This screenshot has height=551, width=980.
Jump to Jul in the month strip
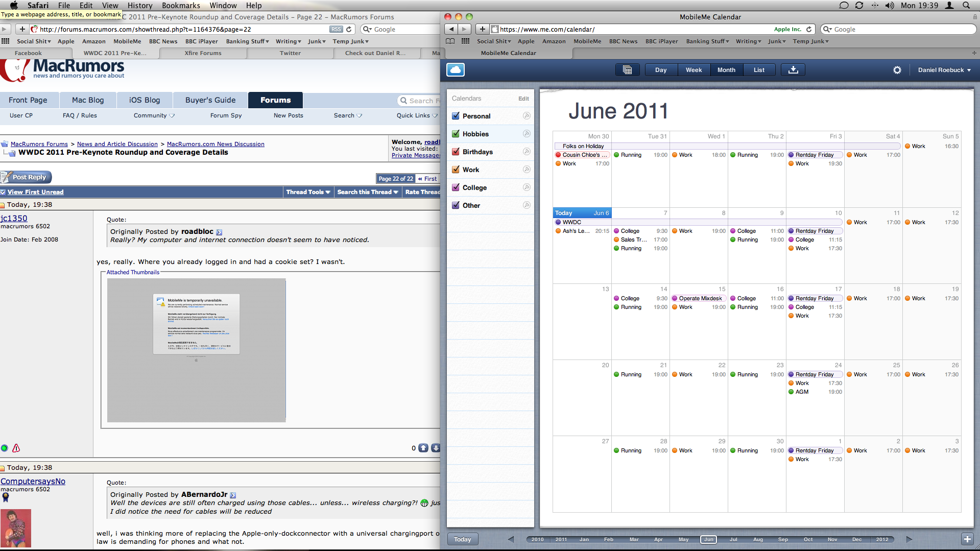click(x=733, y=539)
